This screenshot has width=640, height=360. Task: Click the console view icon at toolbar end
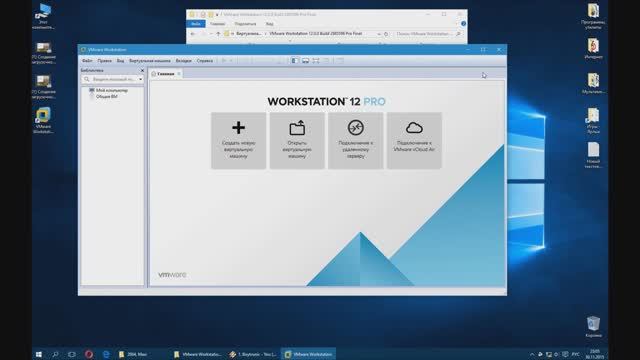tap(340, 61)
